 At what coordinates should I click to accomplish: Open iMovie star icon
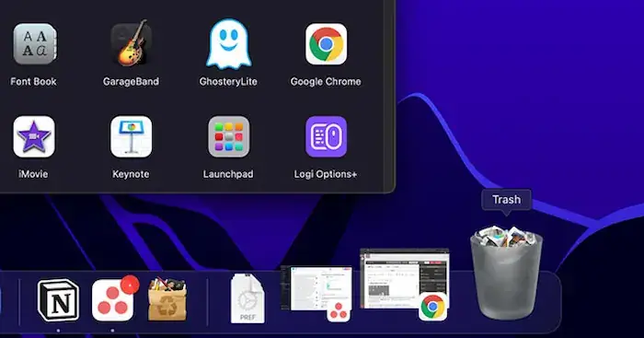(x=34, y=136)
